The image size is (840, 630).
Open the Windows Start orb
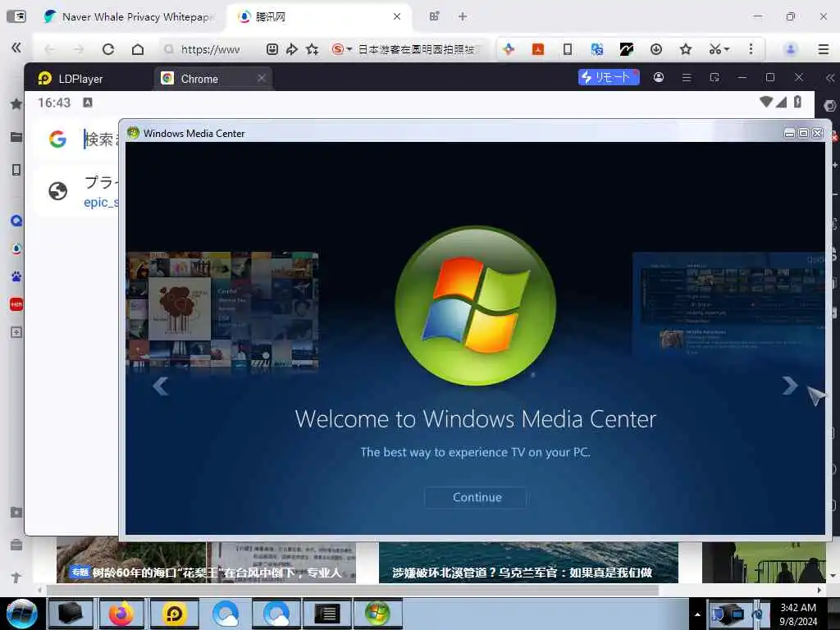(x=21, y=614)
